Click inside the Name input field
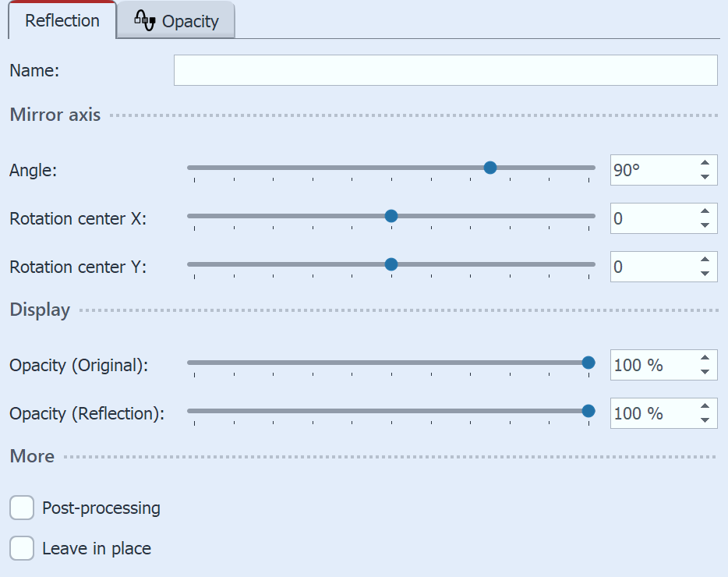The width and height of the screenshot is (728, 577). (445, 70)
